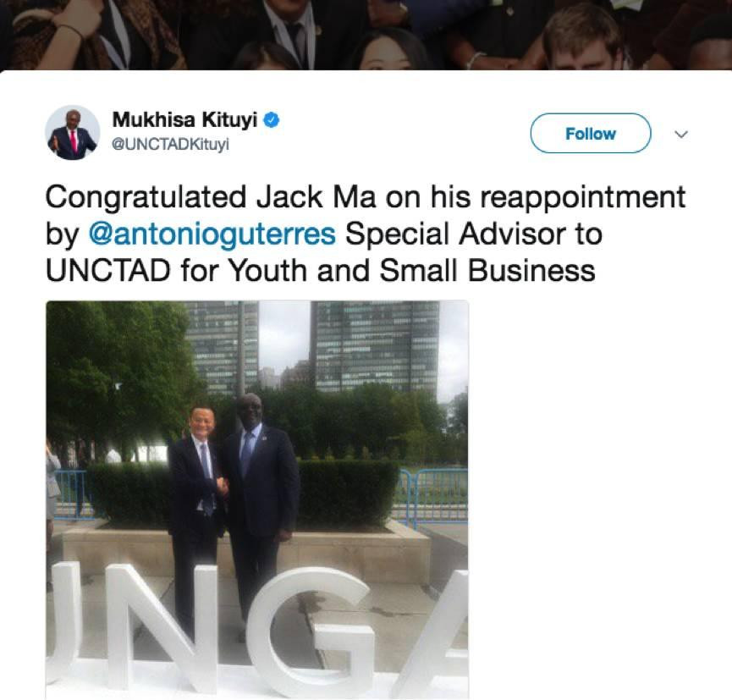The image size is (732, 700).
Task: Open the attached handshake photo
Action: coord(257,499)
